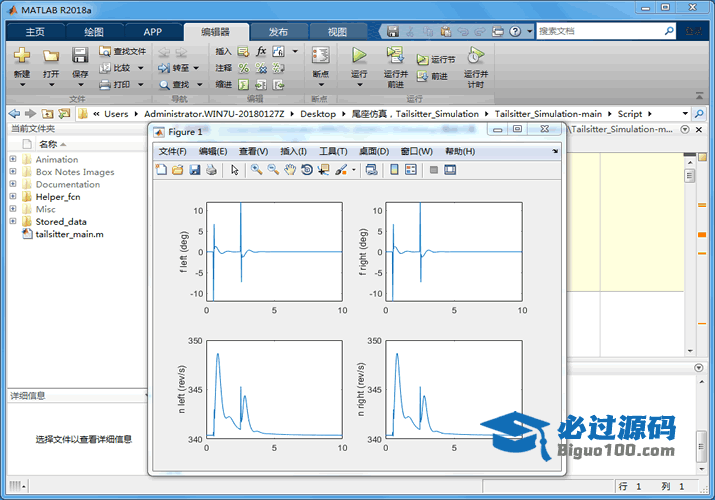Image resolution: width=715 pixels, height=500 pixels.
Task: Switch to the 绘图 ribbon tab
Action: (94, 32)
